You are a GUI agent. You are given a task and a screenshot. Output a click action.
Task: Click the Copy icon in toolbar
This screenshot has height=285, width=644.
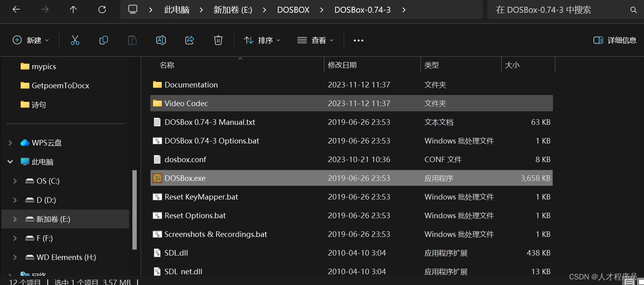click(x=104, y=40)
